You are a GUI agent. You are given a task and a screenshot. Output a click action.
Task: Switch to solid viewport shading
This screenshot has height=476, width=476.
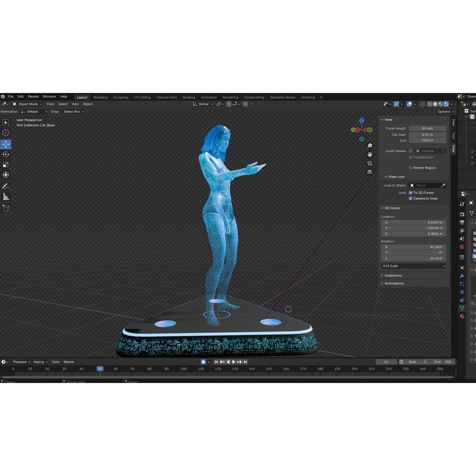click(435, 104)
